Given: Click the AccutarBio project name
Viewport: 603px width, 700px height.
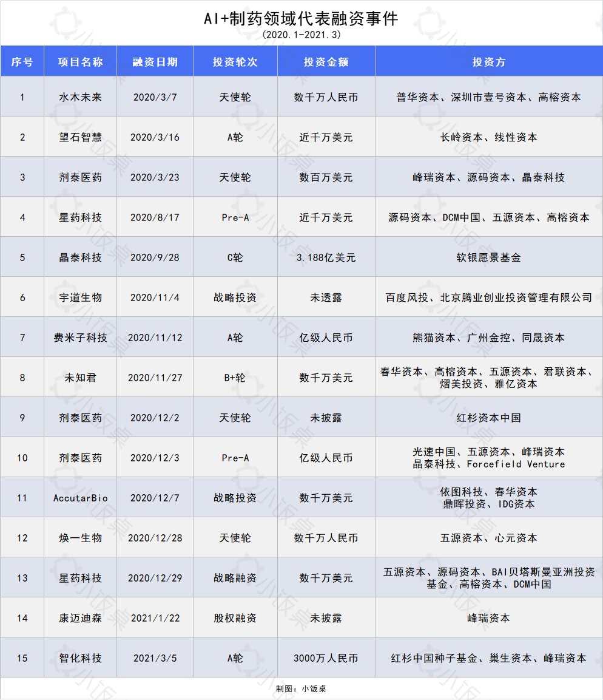Looking at the screenshot, I should (79, 497).
